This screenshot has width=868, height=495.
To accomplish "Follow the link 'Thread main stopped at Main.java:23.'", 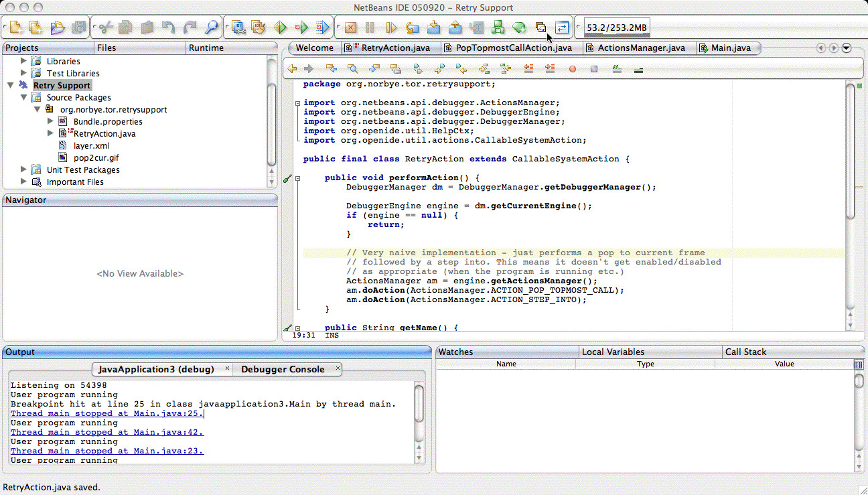I will [107, 451].
